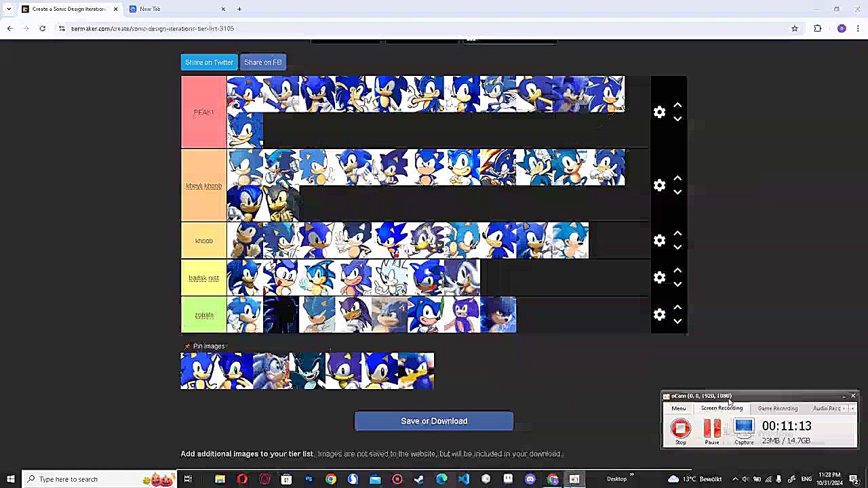868x488 pixels.
Task: Select oCam Screen Recording tab
Action: tap(722, 408)
